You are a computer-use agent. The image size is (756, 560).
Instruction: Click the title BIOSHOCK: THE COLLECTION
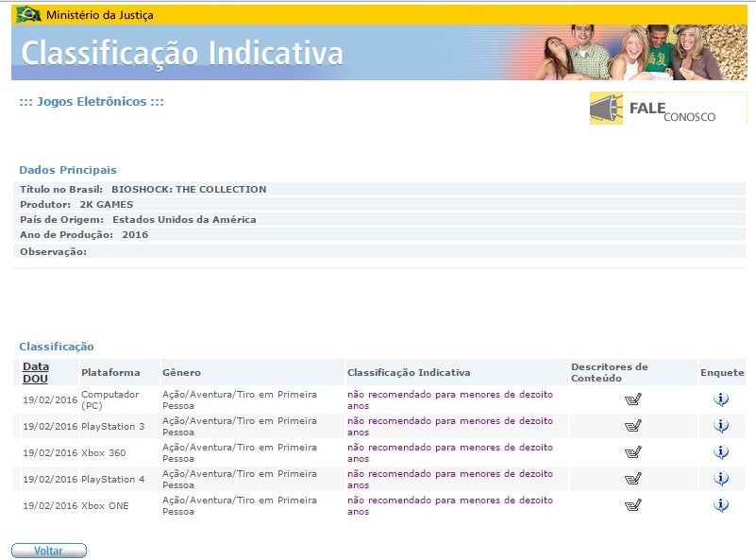click(x=189, y=189)
